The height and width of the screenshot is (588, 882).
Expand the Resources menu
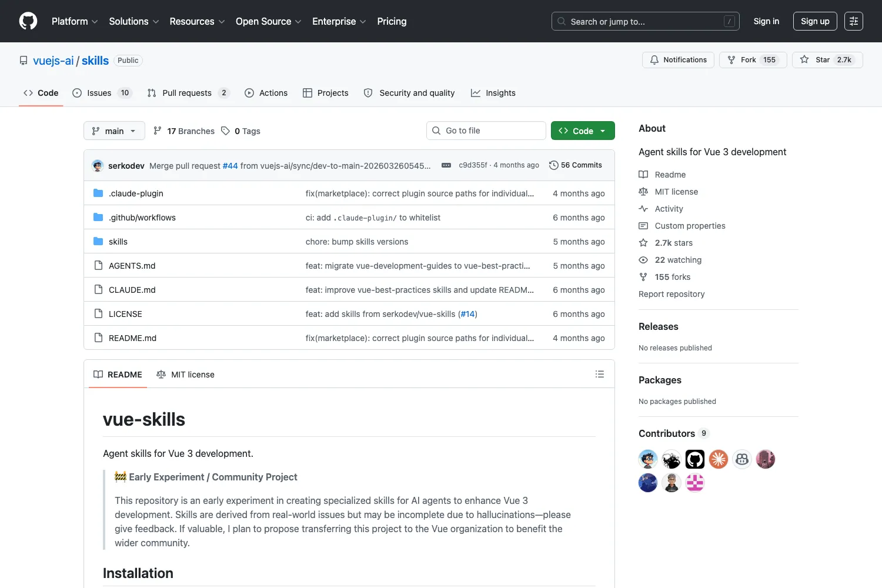click(x=198, y=21)
